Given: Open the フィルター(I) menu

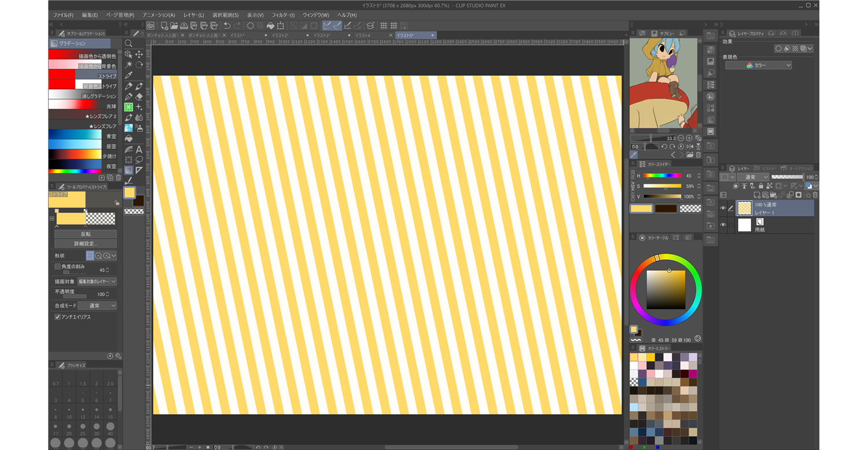Looking at the screenshot, I should point(283,14).
